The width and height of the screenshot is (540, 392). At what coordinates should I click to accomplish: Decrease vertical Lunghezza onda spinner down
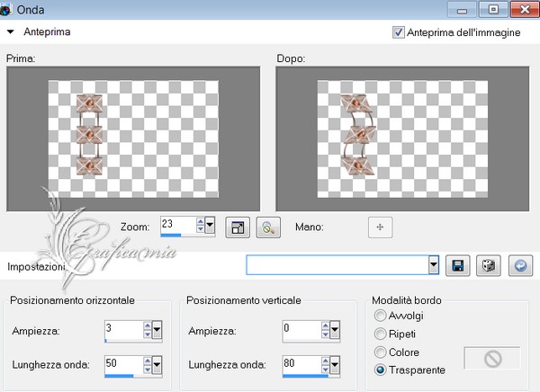pyautogui.click(x=326, y=369)
